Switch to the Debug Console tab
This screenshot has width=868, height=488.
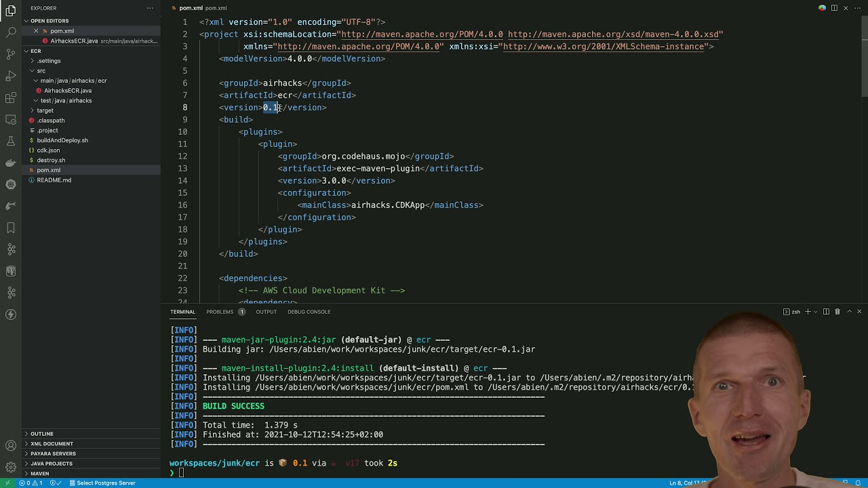309,312
